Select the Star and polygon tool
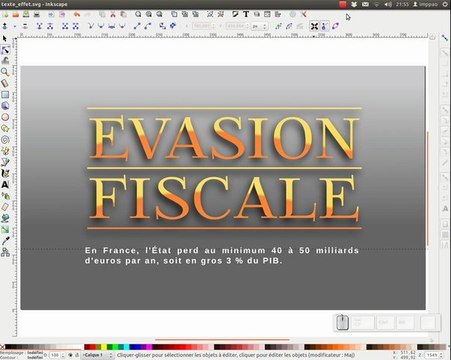Image resolution: width=451 pixels, height=360 pixels. click(5, 128)
